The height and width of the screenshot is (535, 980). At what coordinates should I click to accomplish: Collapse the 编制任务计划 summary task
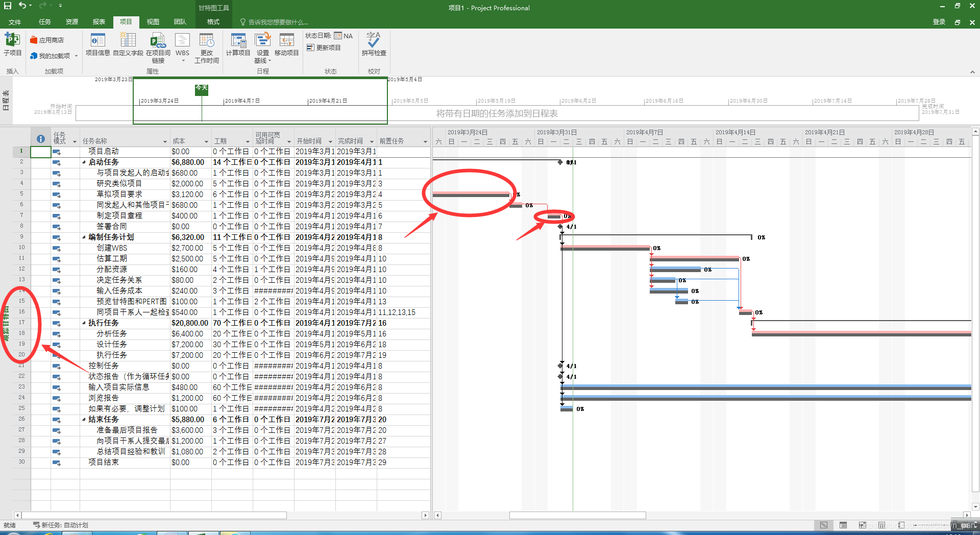point(84,237)
